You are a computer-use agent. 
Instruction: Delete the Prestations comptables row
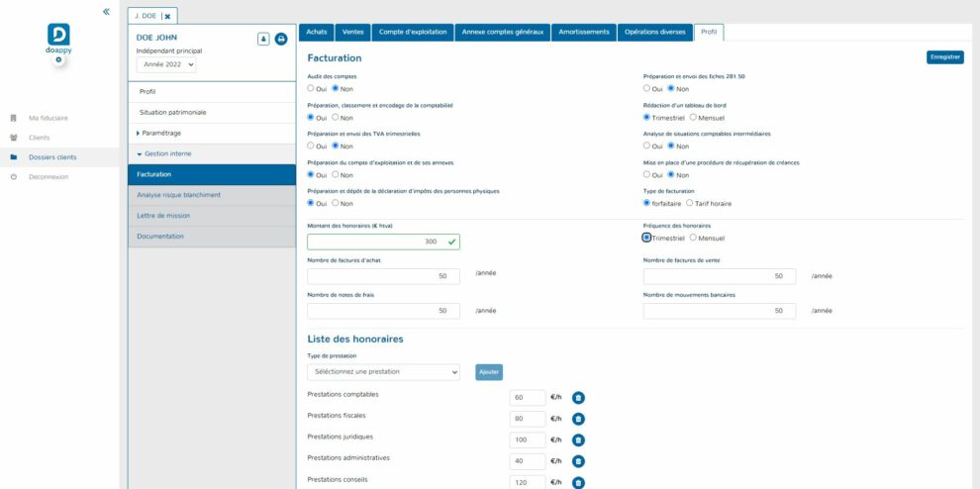pos(579,398)
